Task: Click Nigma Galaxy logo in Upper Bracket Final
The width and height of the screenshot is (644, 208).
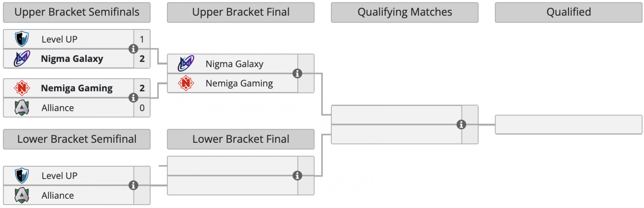Action: click(186, 64)
